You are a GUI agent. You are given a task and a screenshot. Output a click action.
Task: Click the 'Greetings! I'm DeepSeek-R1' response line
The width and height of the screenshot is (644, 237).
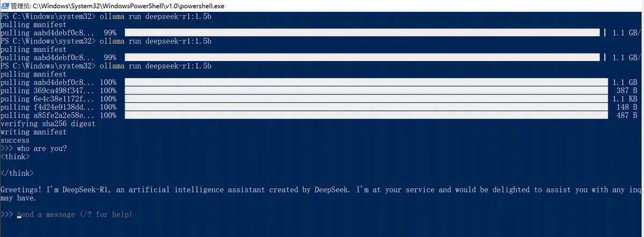tap(321, 190)
